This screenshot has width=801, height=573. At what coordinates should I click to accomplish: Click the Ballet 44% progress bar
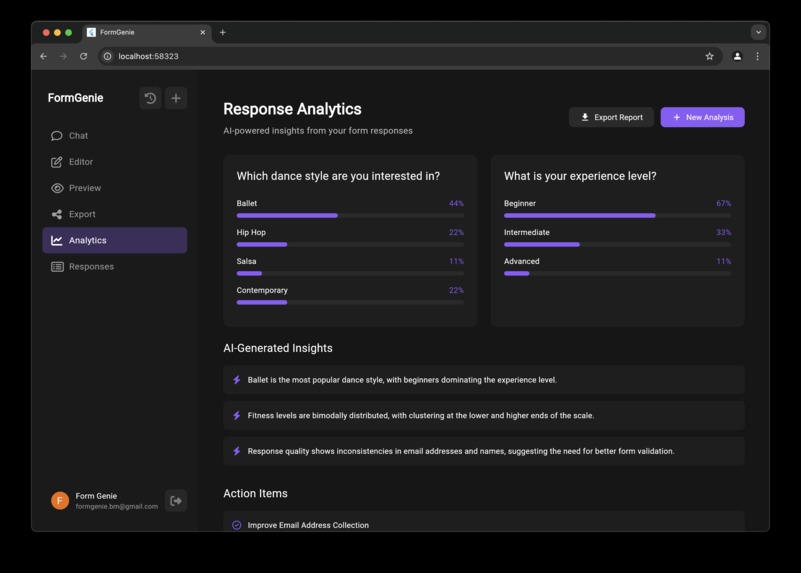click(x=350, y=216)
